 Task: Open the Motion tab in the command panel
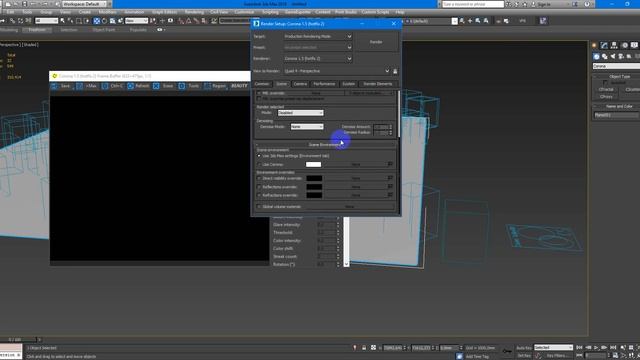(624, 45)
